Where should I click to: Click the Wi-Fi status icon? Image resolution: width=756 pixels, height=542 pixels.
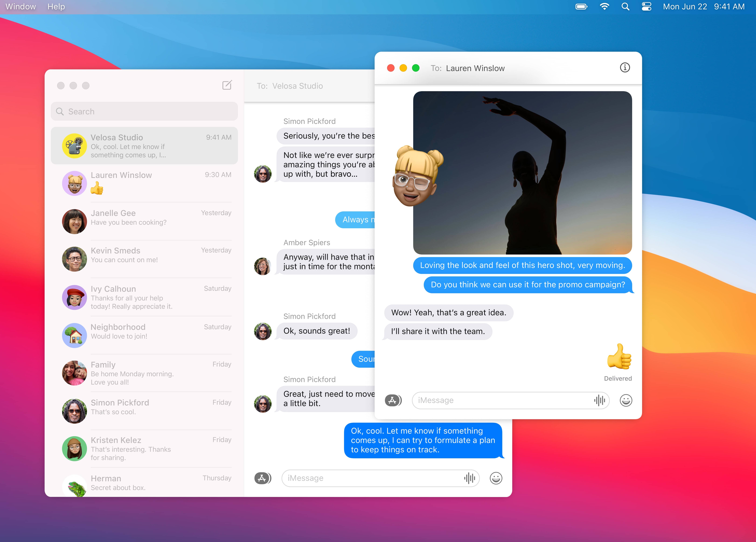[604, 7]
